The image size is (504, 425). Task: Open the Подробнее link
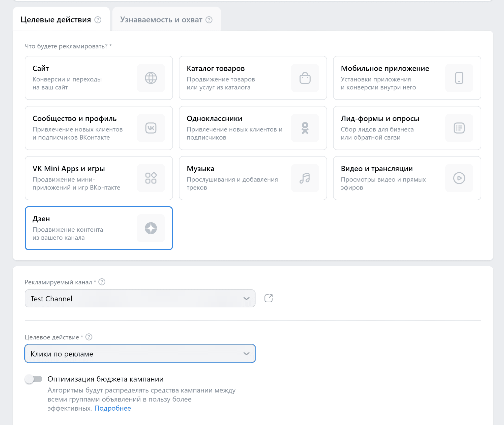point(113,408)
